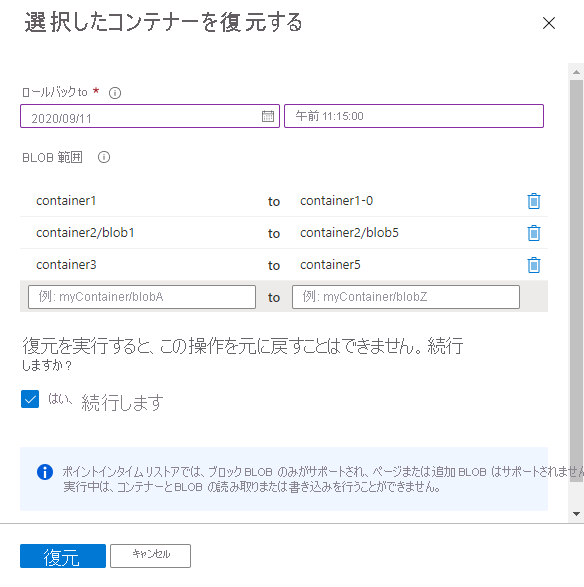Select the container1-0 range end text
This screenshot has width=584, height=587.
point(337,201)
